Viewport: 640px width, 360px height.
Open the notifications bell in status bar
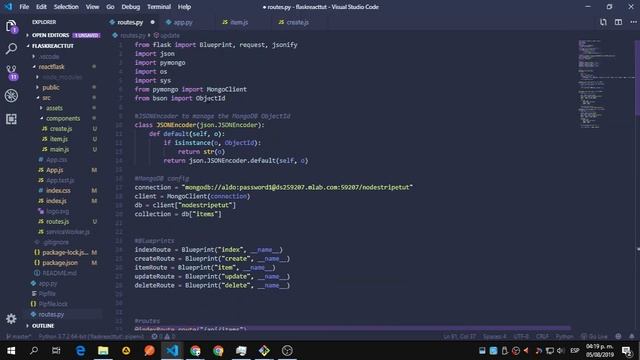(x=631, y=337)
